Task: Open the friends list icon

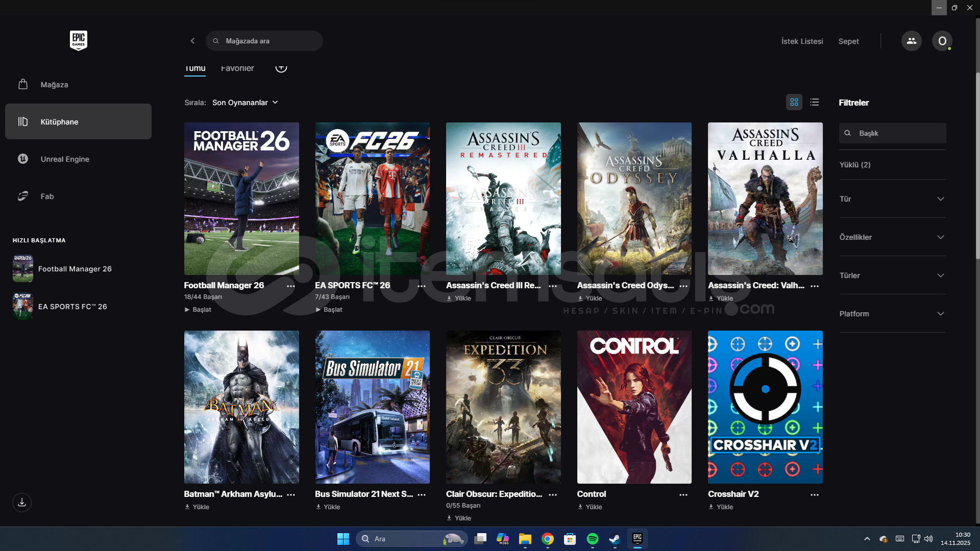Action: coord(911,41)
